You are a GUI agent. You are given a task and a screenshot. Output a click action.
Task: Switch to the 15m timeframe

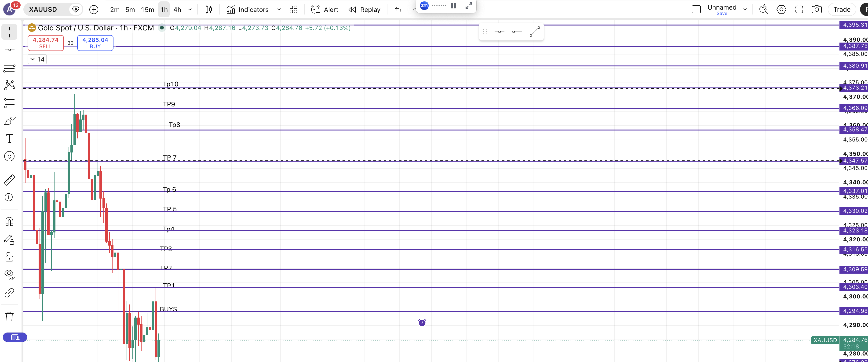[147, 9]
